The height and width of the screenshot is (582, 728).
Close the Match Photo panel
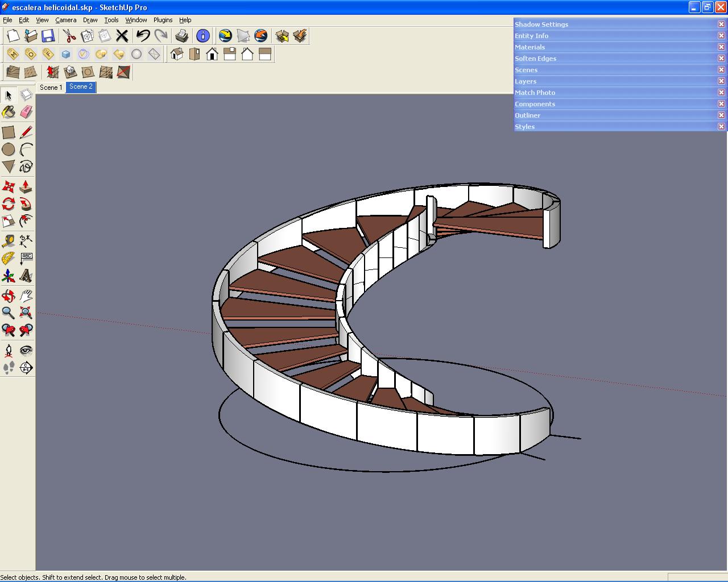(x=721, y=92)
